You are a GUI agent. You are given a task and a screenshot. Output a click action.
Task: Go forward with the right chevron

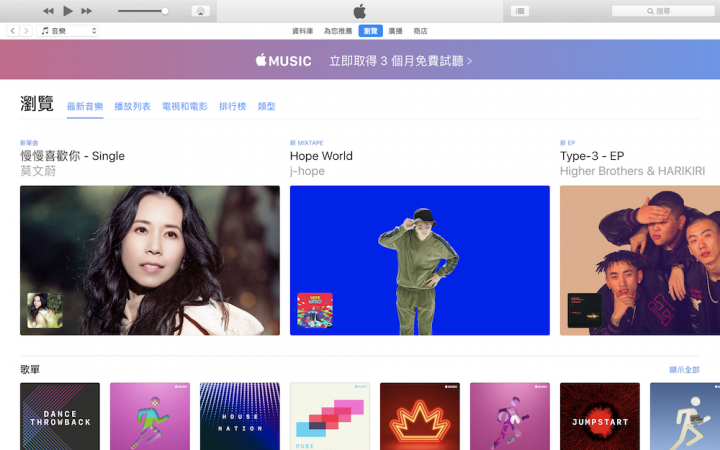26,31
